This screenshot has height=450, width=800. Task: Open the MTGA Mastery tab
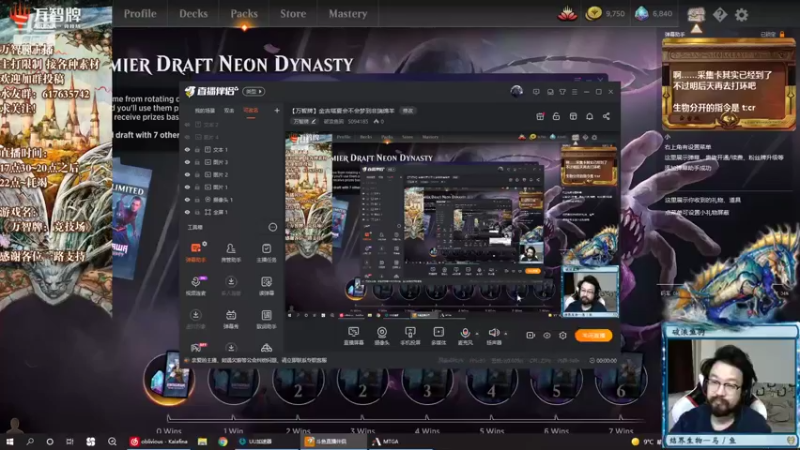tap(348, 14)
